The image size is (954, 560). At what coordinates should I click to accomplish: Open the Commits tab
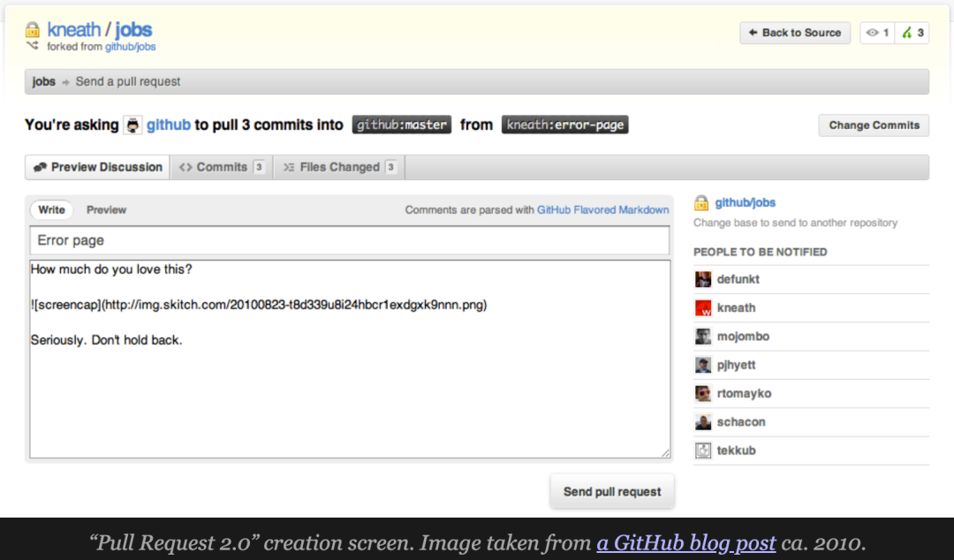[x=222, y=168]
